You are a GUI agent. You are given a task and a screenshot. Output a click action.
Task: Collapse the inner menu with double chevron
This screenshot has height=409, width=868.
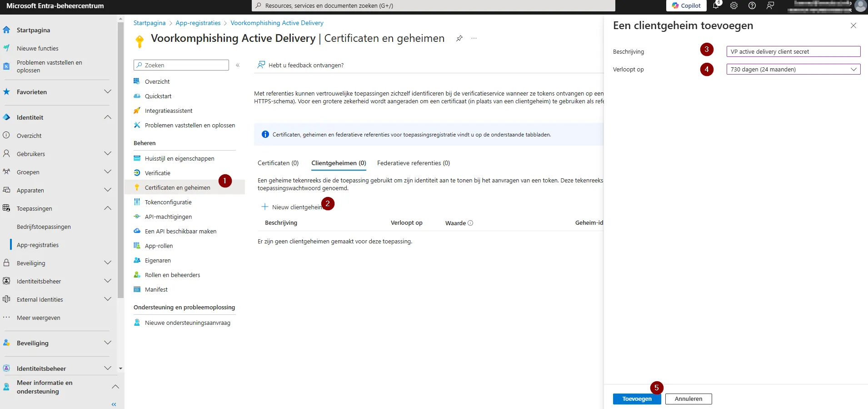(x=238, y=66)
